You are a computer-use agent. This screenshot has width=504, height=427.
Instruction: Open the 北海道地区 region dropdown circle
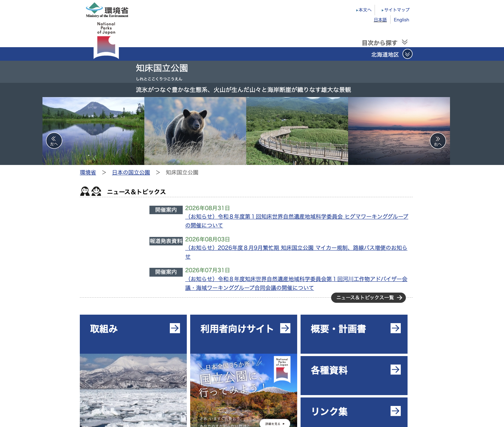point(408,54)
